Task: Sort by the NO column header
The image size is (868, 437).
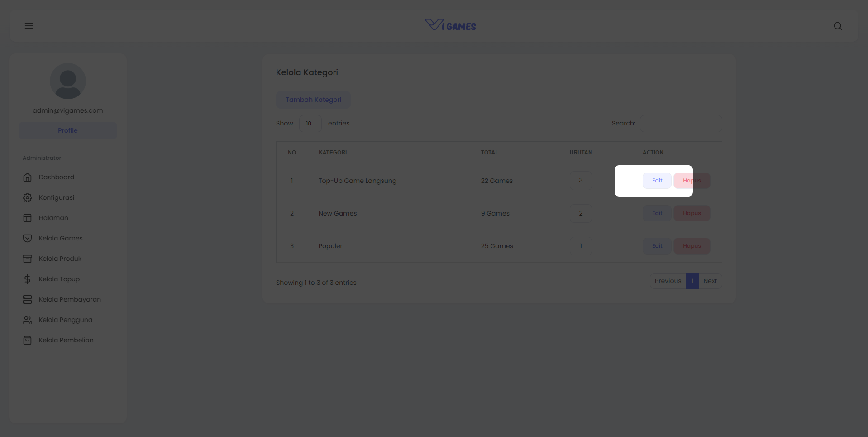Action: click(292, 153)
